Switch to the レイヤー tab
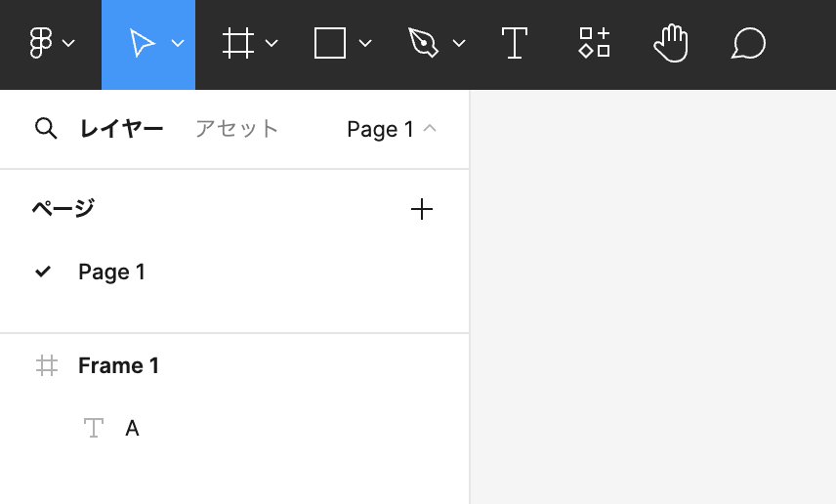Screen dimensions: 836x504 pos(121,129)
